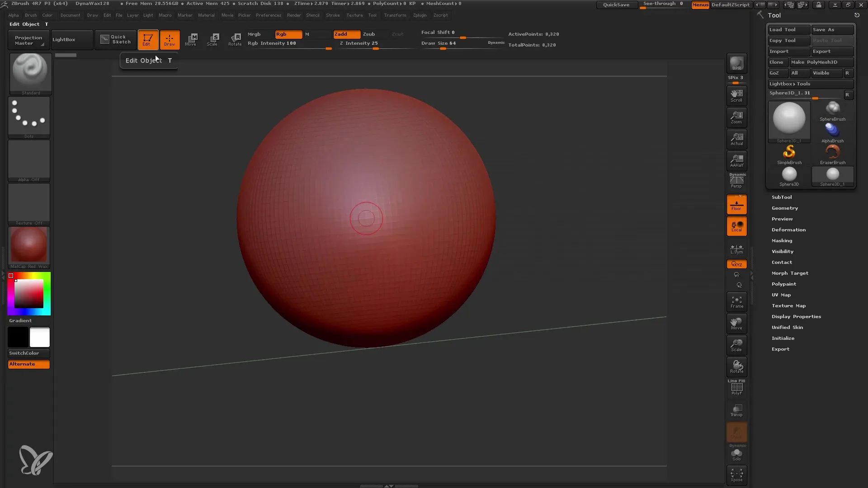
Task: Select the Rotate tool in toolbar
Action: [234, 39]
